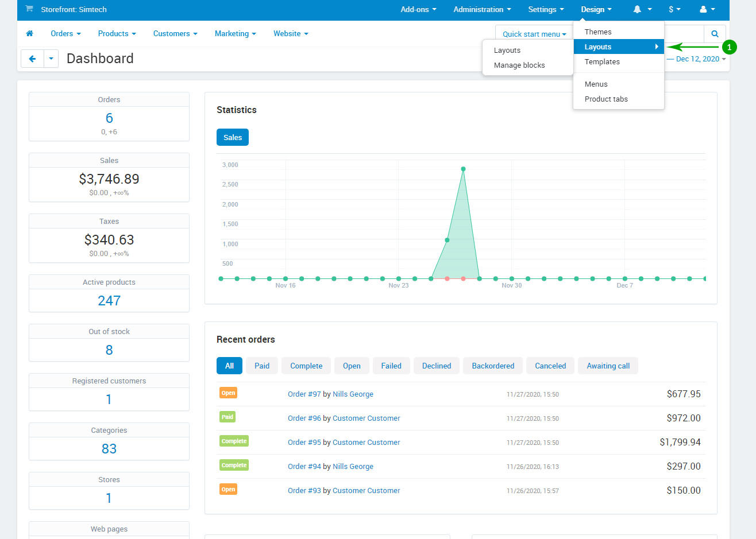
Task: Click the shopping cart storefront icon
Action: (29, 9)
